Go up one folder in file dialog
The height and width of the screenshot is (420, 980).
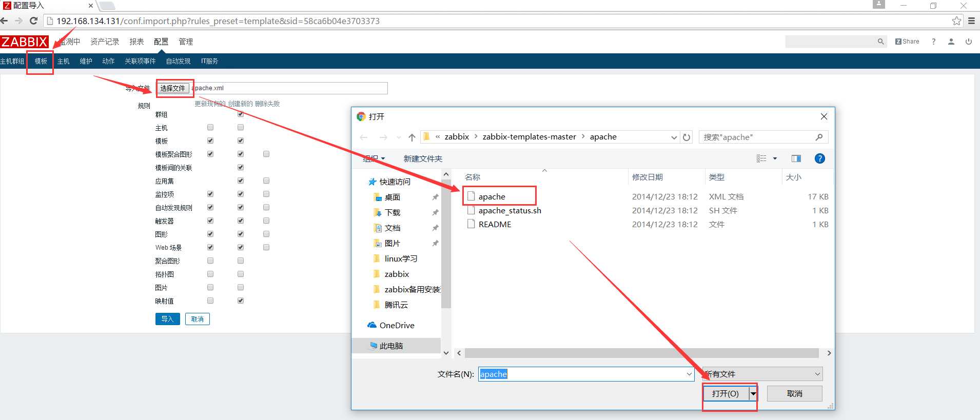[412, 137]
